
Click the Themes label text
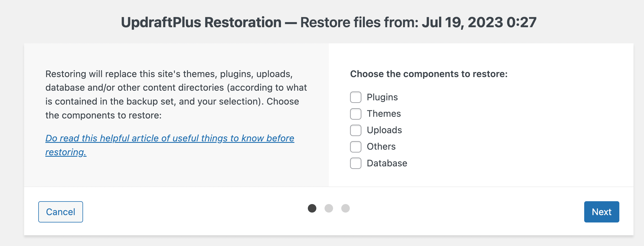click(x=384, y=114)
